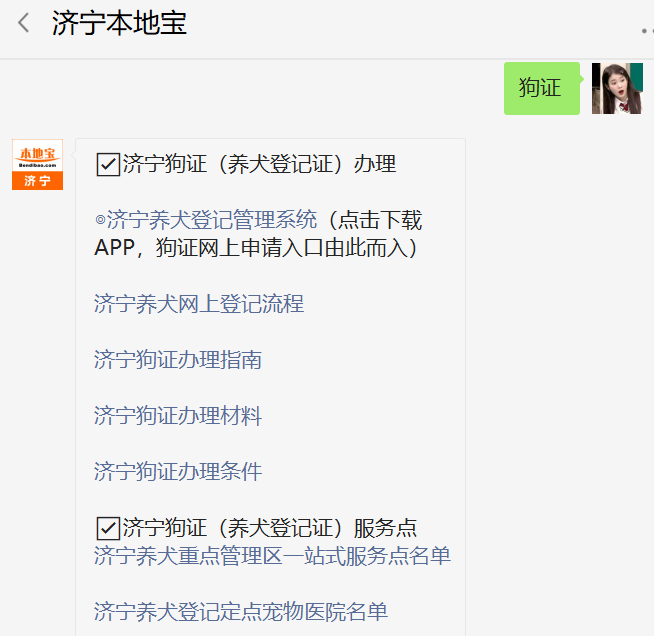This screenshot has height=636, width=654.
Task: Click the checkmark beside 济宁狗证办理 heading
Action: [108, 164]
